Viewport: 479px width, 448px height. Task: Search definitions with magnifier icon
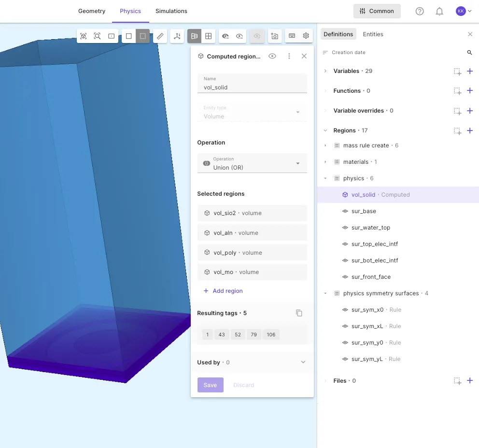(x=469, y=53)
